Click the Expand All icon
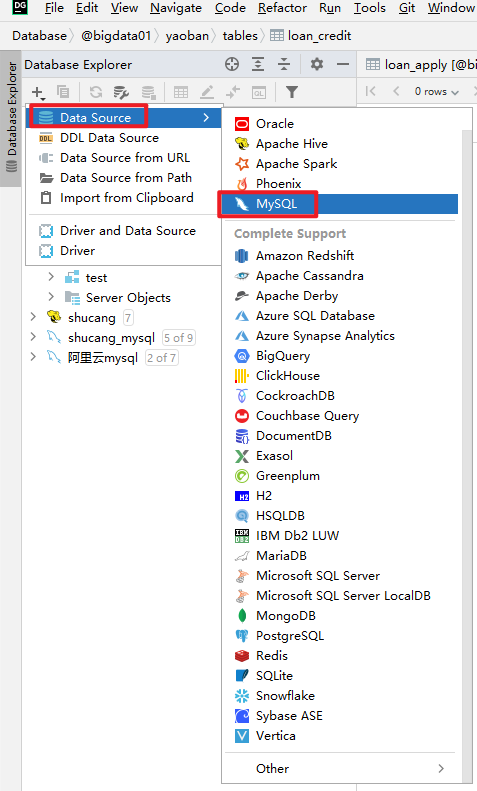This screenshot has width=477, height=791. (x=258, y=64)
